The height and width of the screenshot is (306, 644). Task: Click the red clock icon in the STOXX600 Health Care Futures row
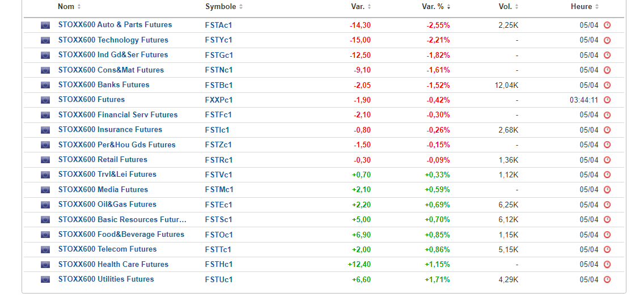[607, 265]
